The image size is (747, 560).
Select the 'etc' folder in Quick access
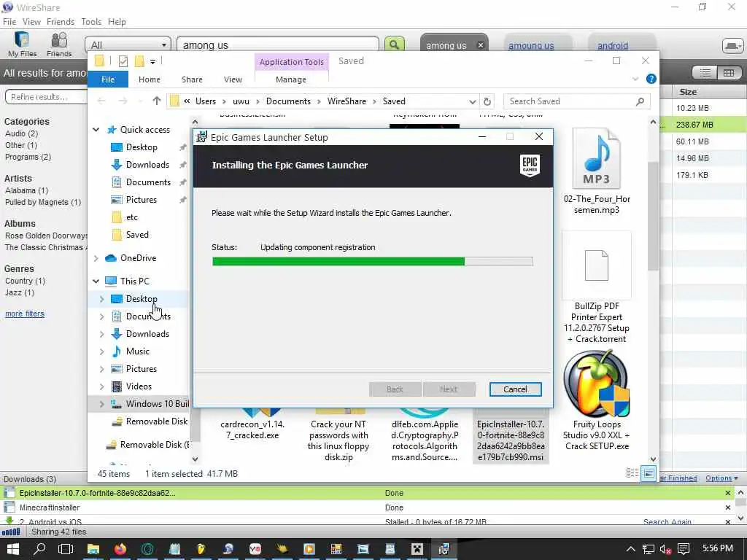(x=131, y=217)
